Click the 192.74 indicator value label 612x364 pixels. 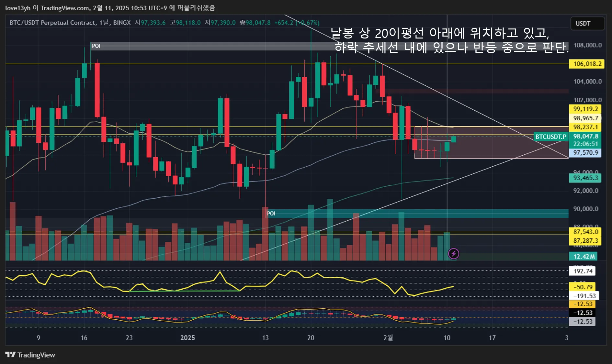pos(583,271)
